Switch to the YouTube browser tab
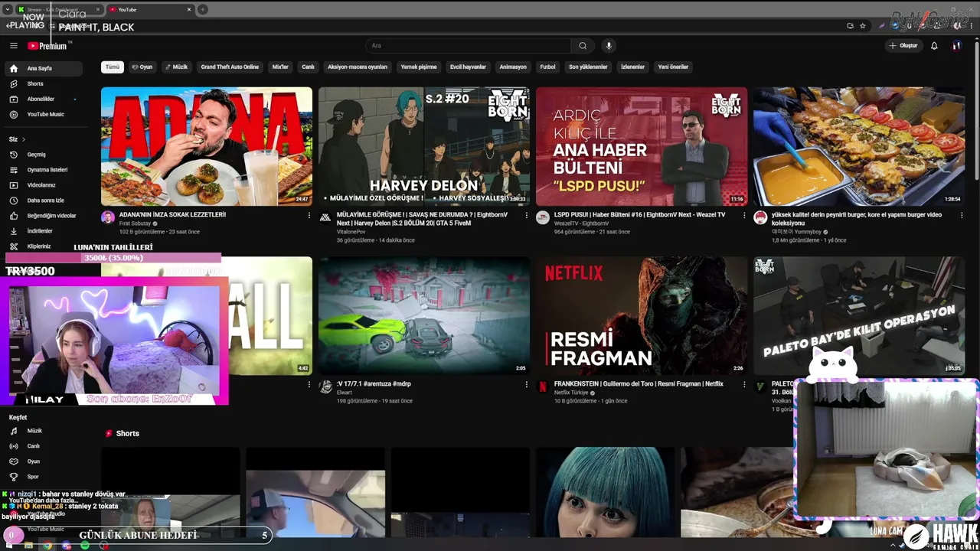The height and width of the screenshot is (551, 980). point(149,10)
